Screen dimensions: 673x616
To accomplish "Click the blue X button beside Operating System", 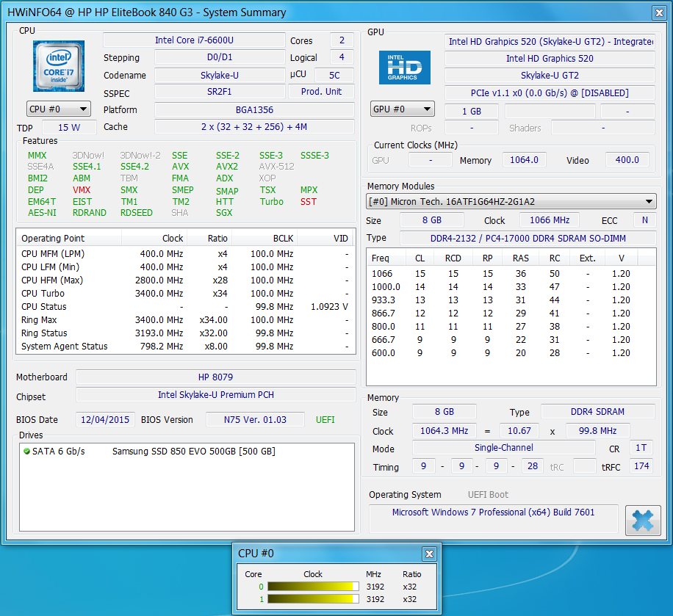I will tap(643, 520).
